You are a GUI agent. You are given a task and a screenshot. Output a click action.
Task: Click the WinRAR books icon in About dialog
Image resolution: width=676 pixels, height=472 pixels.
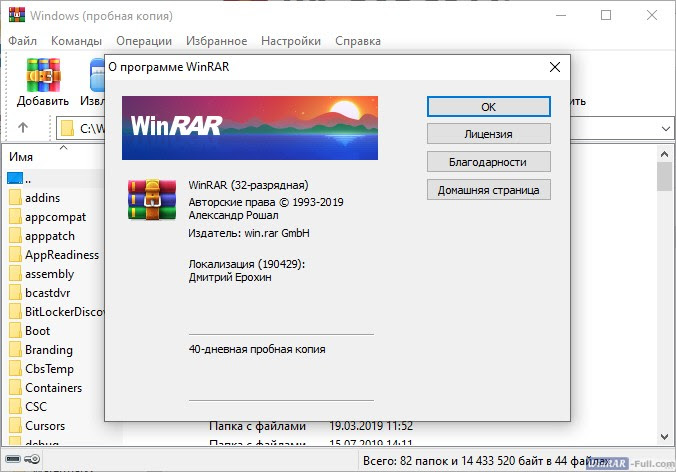click(152, 200)
